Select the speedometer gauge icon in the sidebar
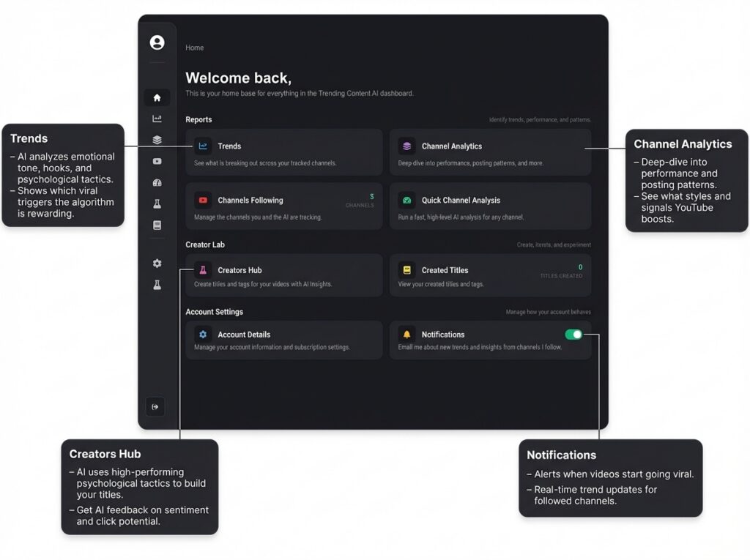Image resolution: width=750 pixels, height=560 pixels. coord(157,182)
